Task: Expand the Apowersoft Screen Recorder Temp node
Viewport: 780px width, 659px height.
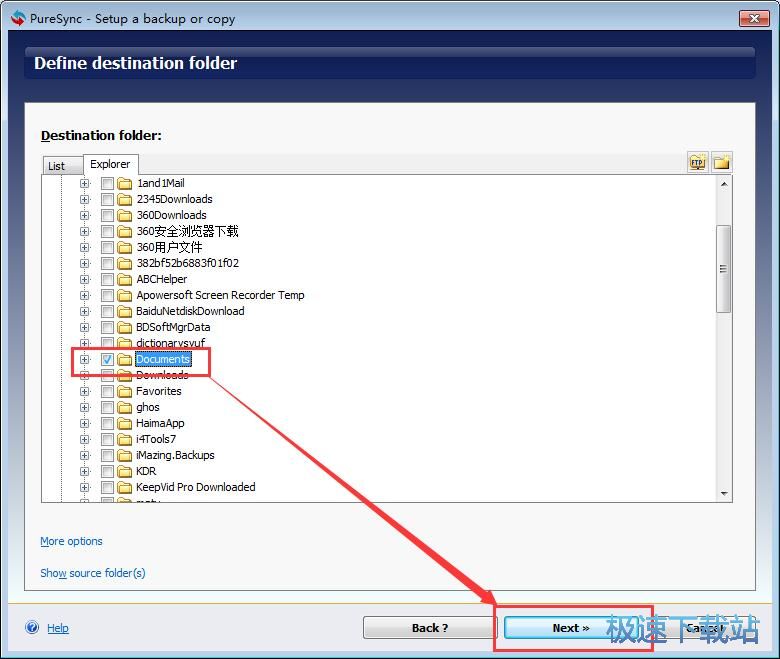Action: tap(85, 295)
